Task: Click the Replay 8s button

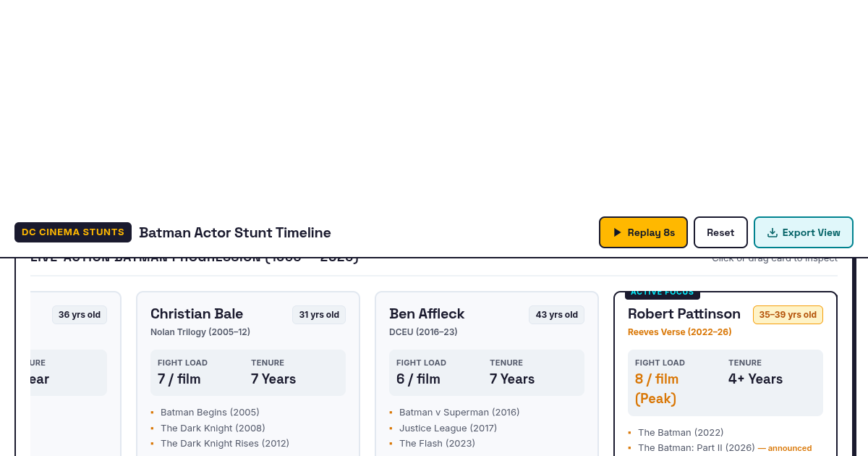Action: click(642, 232)
